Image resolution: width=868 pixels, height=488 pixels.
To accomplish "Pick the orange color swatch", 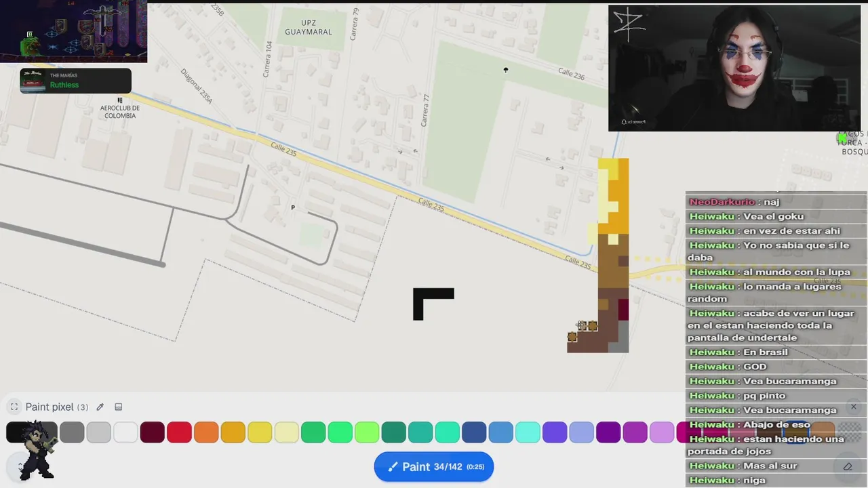I will click(206, 432).
